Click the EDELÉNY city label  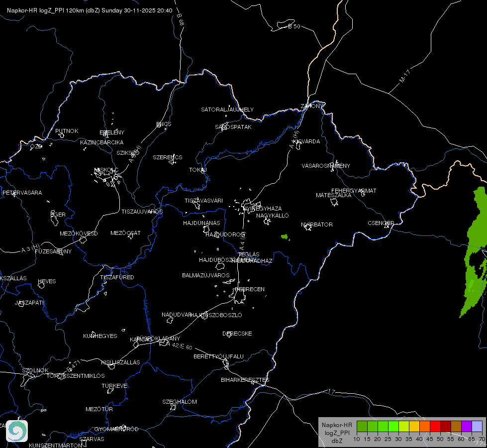(112, 132)
